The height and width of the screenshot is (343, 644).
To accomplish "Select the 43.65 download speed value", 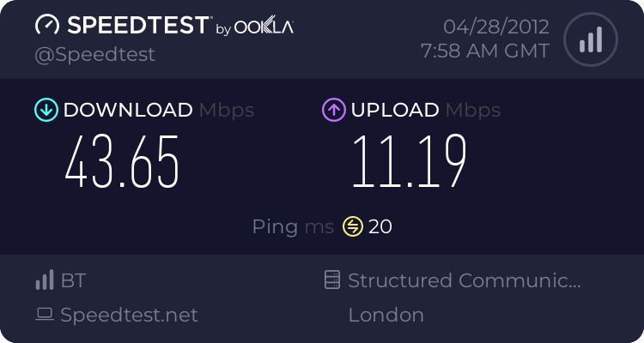I will click(x=122, y=163).
